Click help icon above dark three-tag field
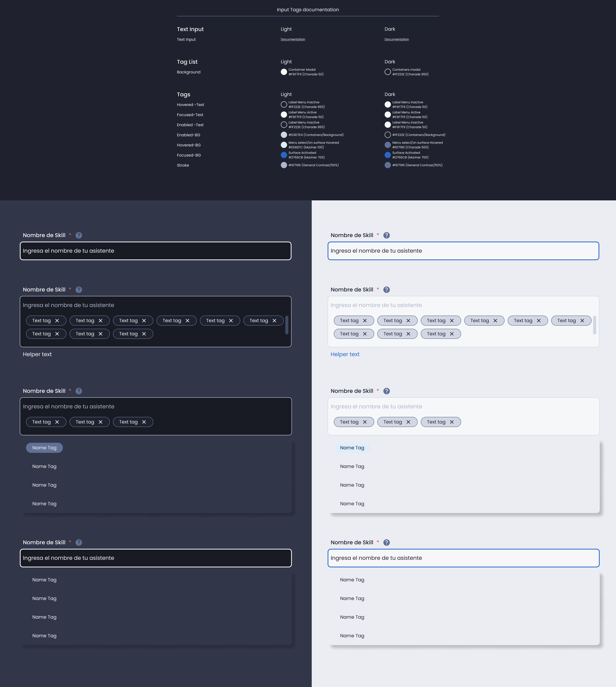 [x=79, y=391]
